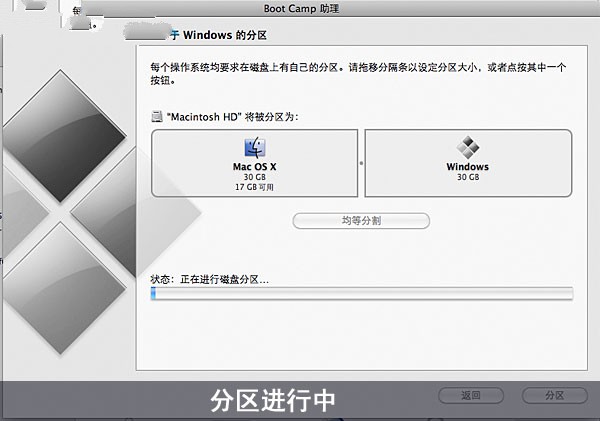Screen dimensions: 600x421
Task: Click the Windows logo icon in Windows partition
Action: (x=467, y=147)
